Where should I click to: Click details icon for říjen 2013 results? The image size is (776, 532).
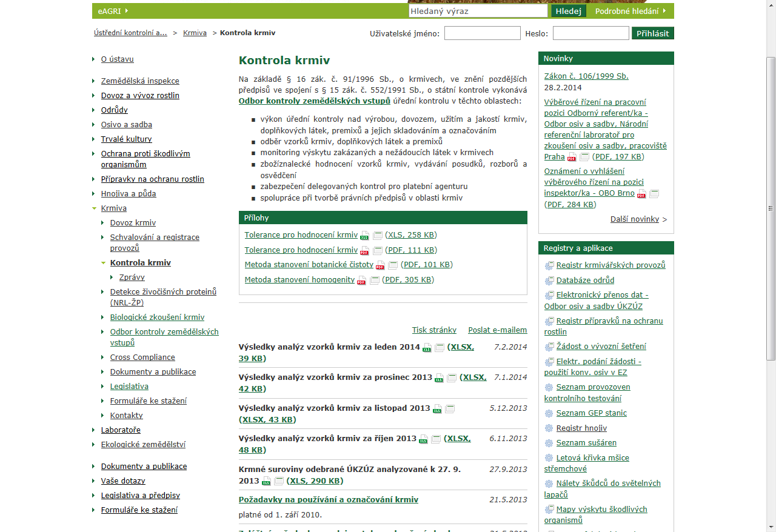pyautogui.click(x=436, y=439)
